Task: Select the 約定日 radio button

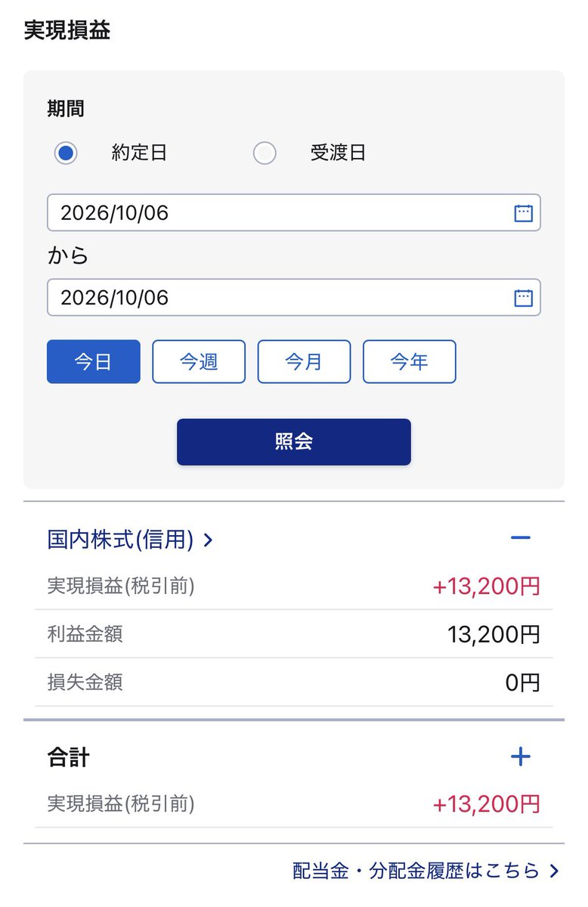Action: coord(66,153)
